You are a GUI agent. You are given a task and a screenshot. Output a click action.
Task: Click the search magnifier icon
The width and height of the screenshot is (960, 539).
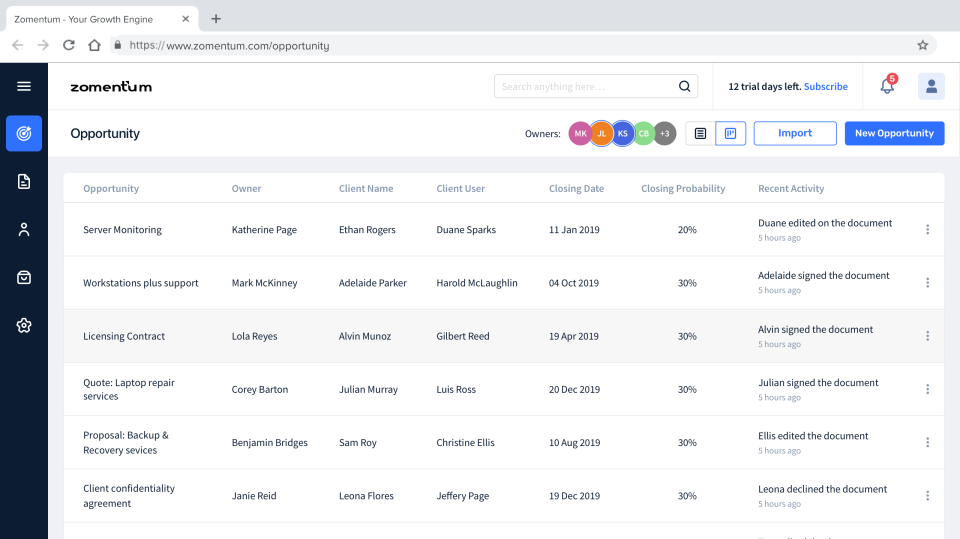[685, 87]
